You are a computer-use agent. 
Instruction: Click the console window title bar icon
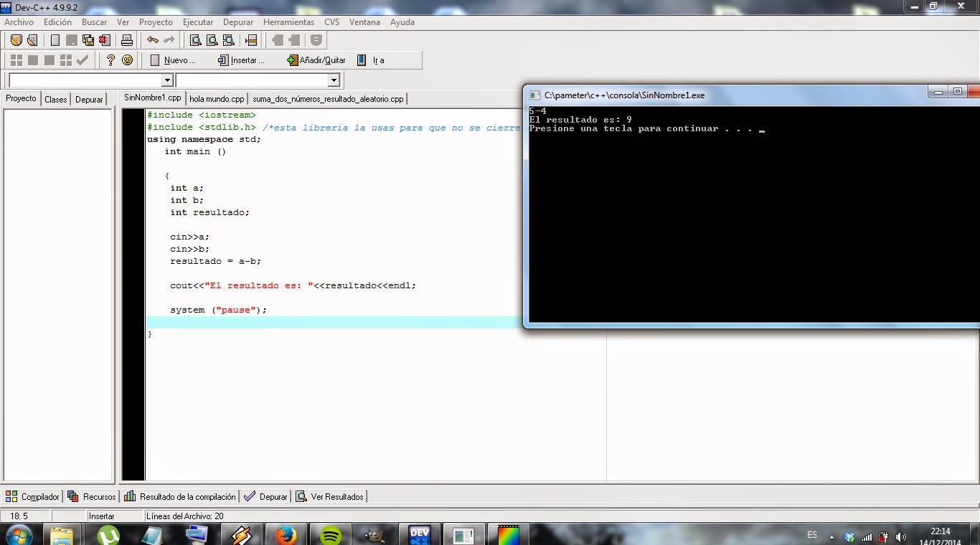pyautogui.click(x=534, y=95)
